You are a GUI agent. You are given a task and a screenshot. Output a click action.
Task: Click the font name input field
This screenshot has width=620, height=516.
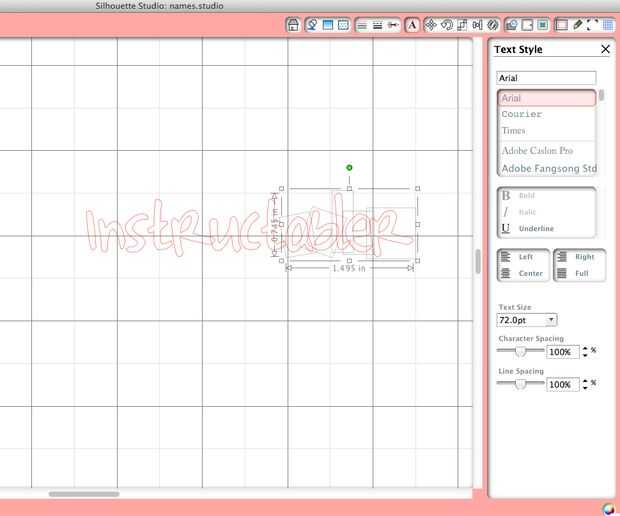click(x=546, y=78)
